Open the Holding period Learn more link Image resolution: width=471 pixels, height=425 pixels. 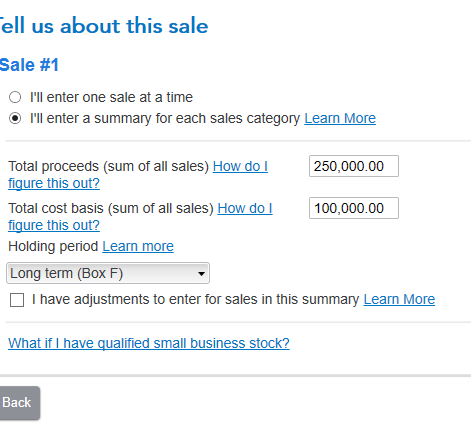[138, 246]
